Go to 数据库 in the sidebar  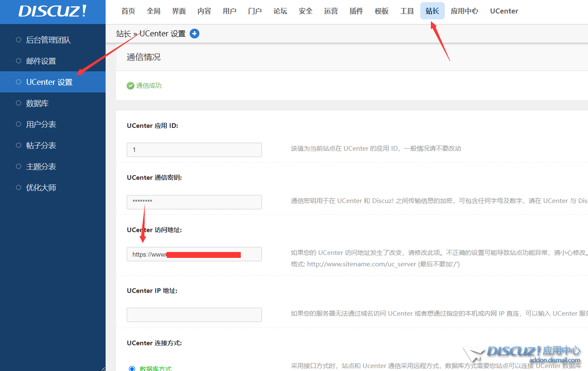37,103
